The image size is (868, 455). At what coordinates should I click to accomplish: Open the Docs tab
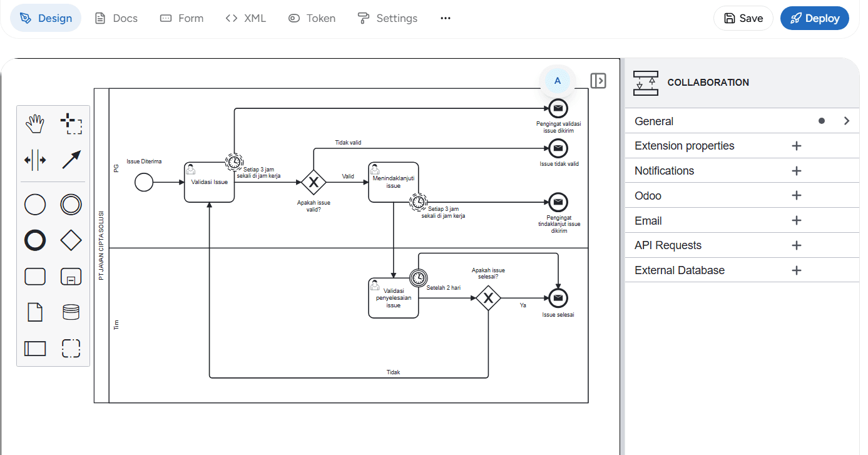pos(116,18)
